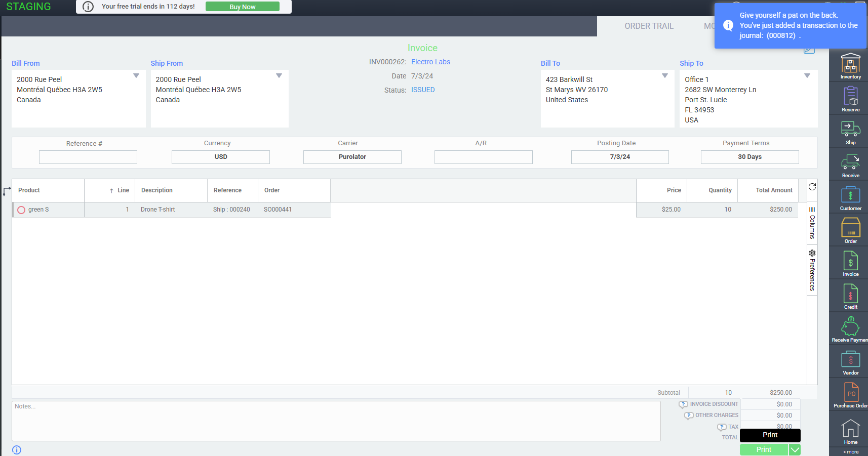Open the Reserve module icon
Image resolution: width=868 pixels, height=456 pixels.
[850, 99]
